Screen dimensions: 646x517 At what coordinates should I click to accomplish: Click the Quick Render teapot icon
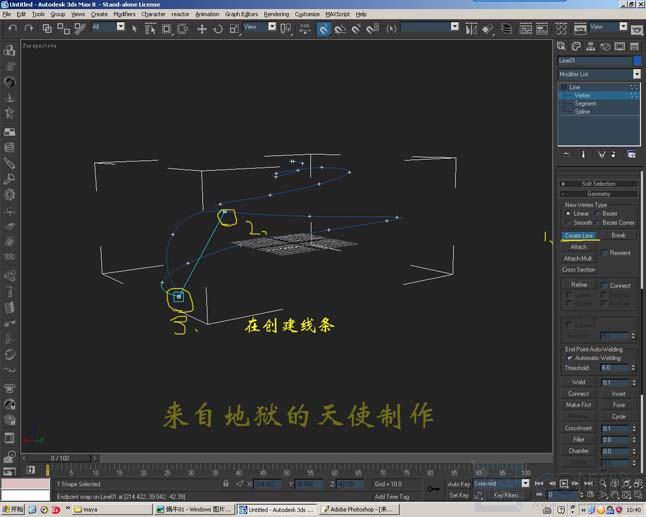pyautogui.click(x=637, y=30)
